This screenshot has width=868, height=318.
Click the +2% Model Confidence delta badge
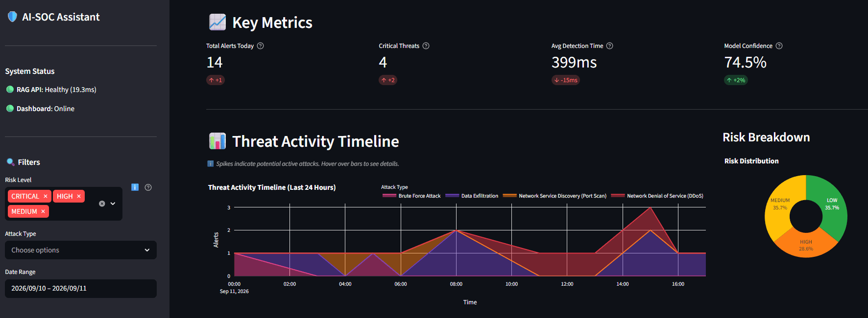click(x=736, y=80)
